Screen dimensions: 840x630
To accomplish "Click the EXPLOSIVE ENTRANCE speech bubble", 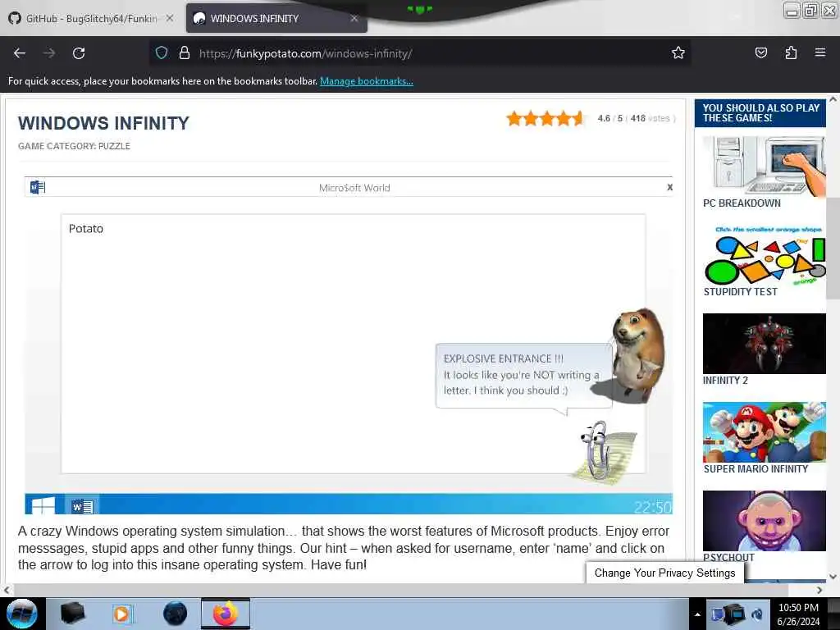I will click(x=523, y=375).
